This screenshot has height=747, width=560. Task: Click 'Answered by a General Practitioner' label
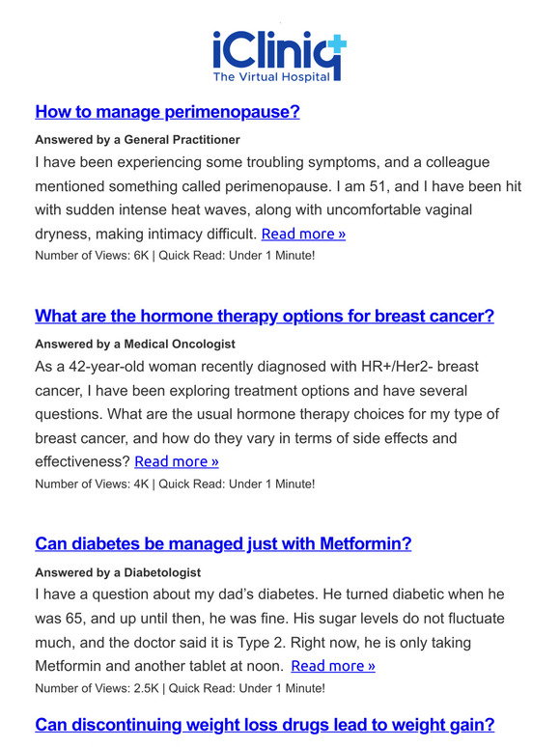(137, 140)
